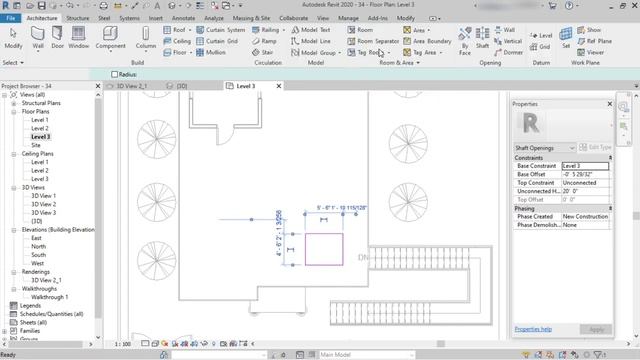Click the Railing tool
Image resolution: width=640 pixels, height=360 pixels.
(266, 30)
